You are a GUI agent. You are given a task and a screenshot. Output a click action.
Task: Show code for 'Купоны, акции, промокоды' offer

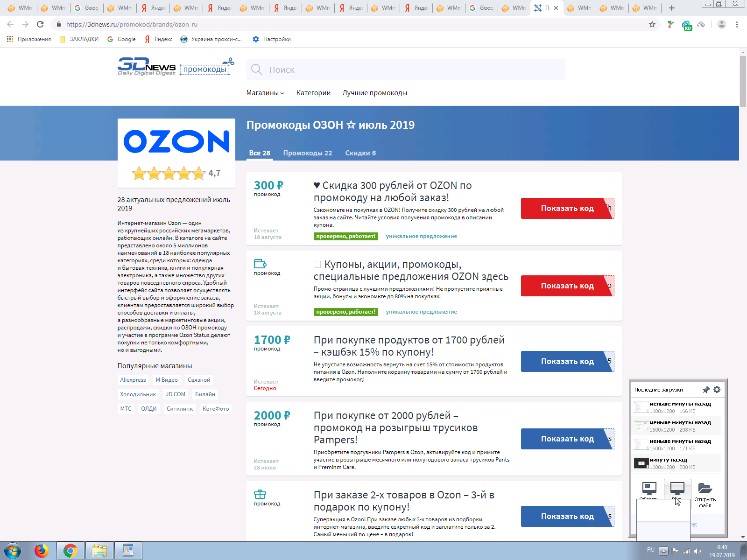click(567, 286)
